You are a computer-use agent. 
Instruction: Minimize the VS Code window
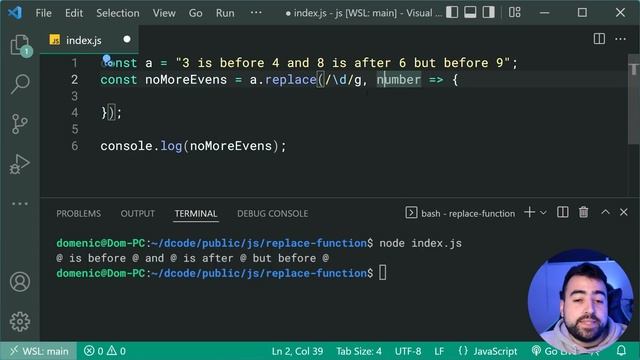(x=544, y=13)
